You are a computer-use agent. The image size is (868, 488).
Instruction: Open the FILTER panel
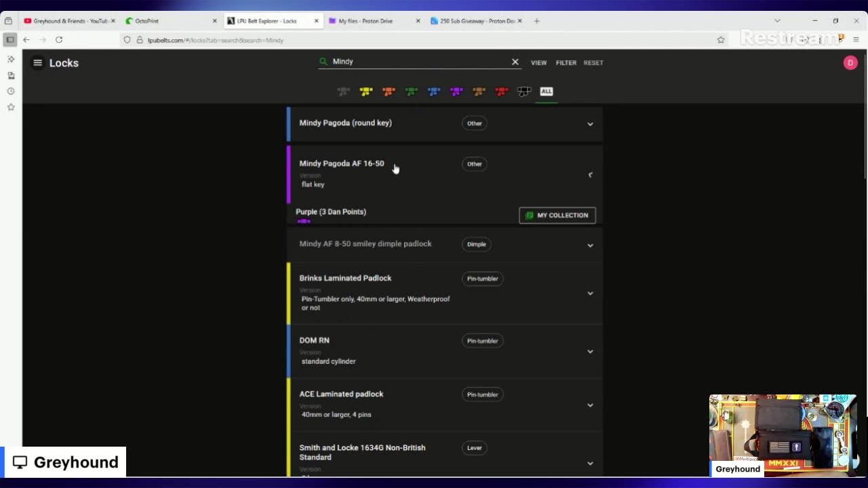(x=566, y=62)
